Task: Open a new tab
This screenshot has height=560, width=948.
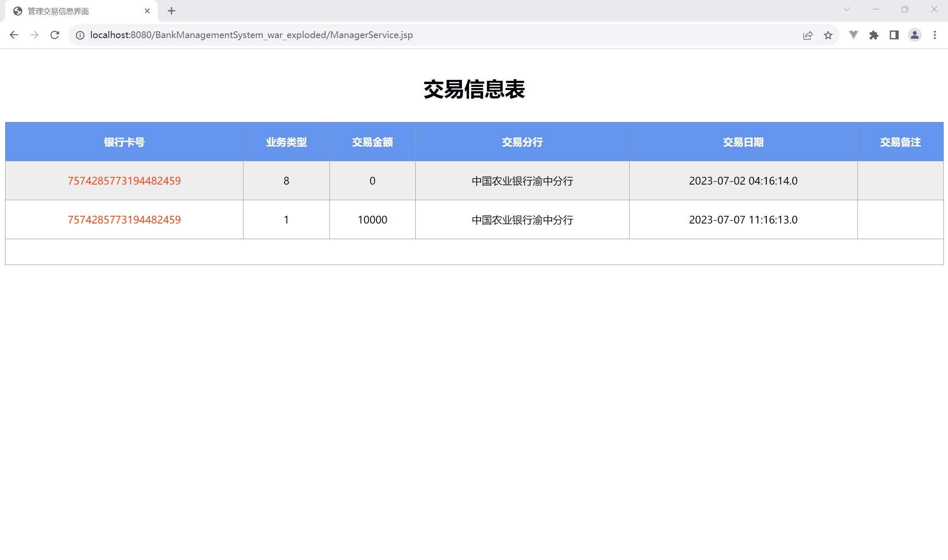Action: (x=171, y=11)
